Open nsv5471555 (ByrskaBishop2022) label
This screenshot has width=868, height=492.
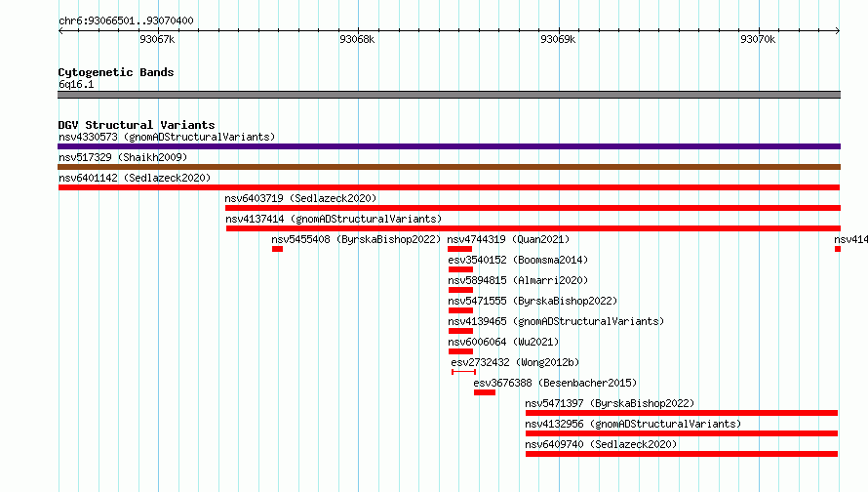click(533, 301)
